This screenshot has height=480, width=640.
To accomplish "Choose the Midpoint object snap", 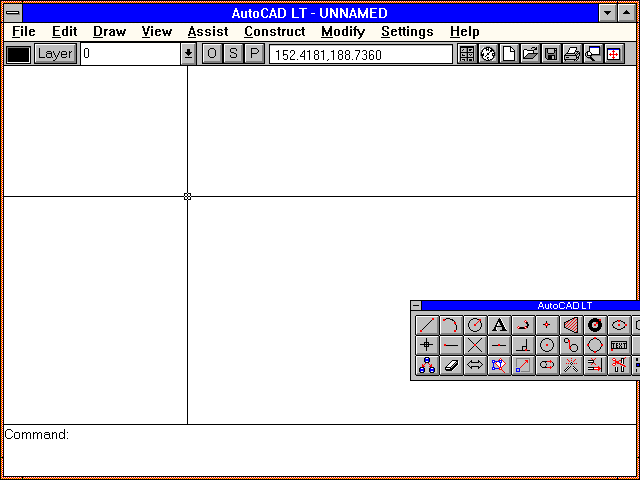I will 499,345.
